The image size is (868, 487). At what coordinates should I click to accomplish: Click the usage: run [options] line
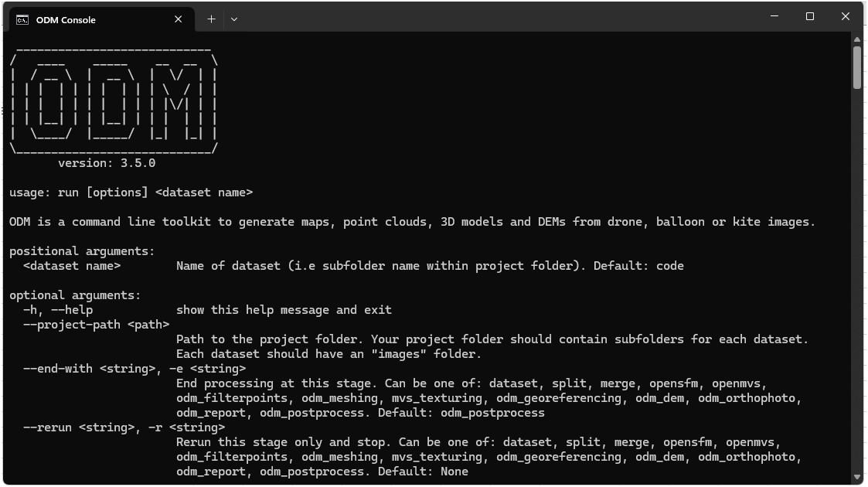[x=131, y=192]
